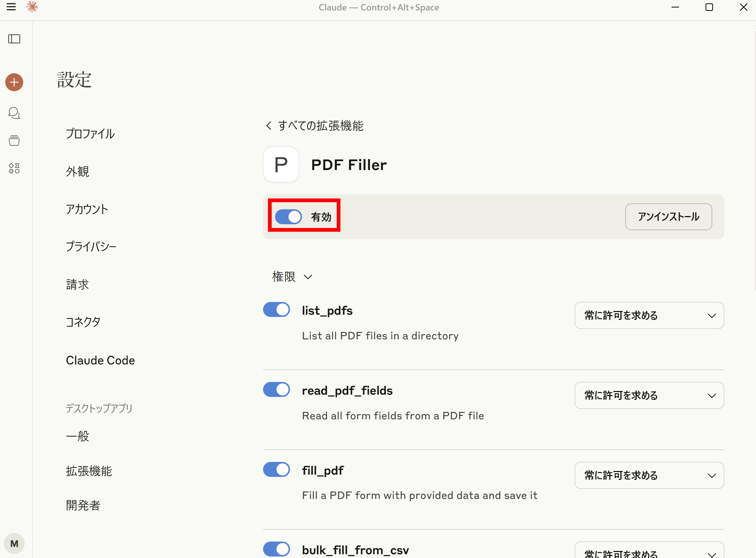This screenshot has height=558, width=756.
Task: Open read_pdf_fields permission dropdown
Action: point(649,395)
